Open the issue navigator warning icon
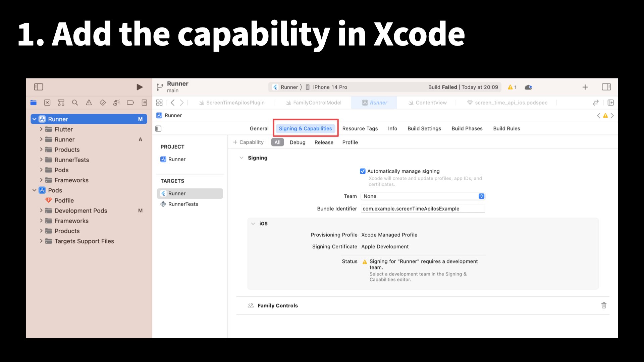The height and width of the screenshot is (362, 644). pos(89,103)
